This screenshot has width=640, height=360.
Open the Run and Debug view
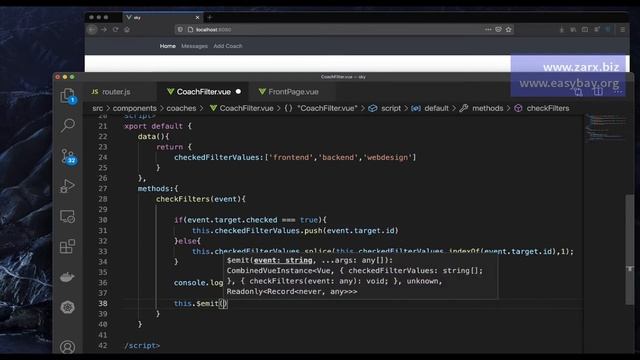tap(68, 186)
